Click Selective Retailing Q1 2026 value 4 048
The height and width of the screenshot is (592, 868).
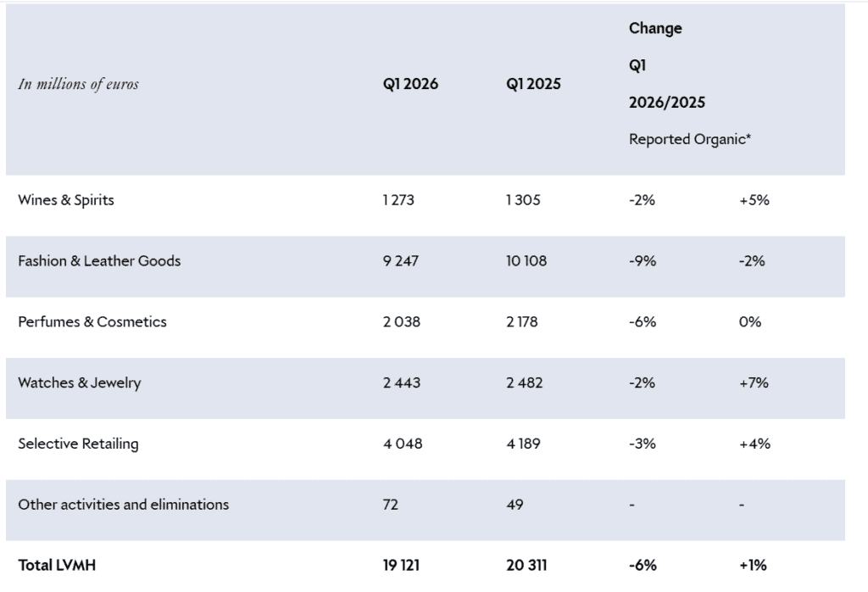coord(402,444)
